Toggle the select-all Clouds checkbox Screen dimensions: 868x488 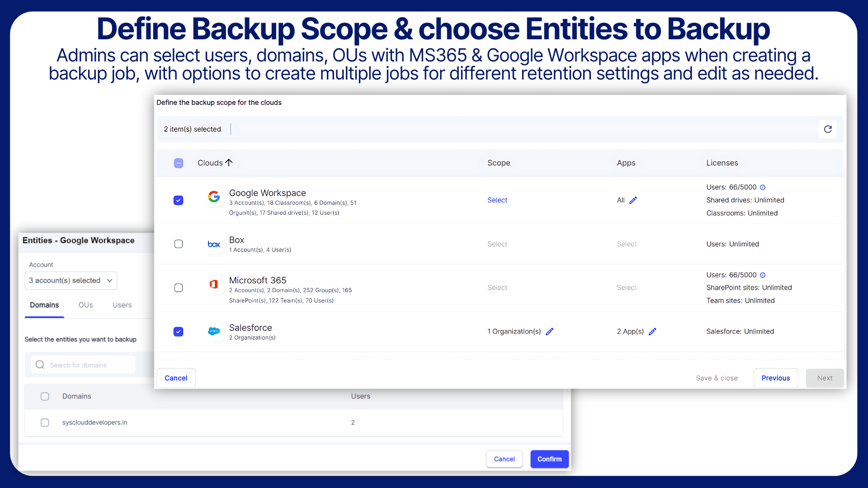click(x=179, y=163)
